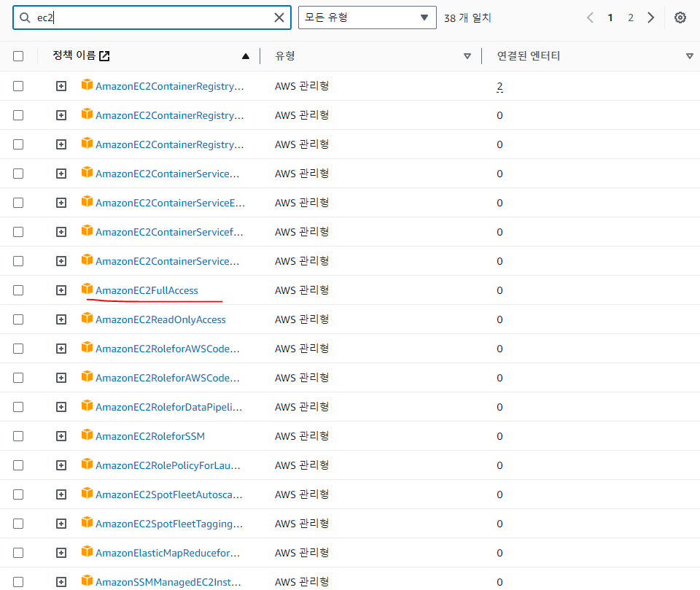Image resolution: width=700 pixels, height=590 pixels.
Task: Click AWS 관리형 in AmazonEC2FullAccess row
Action: click(302, 290)
